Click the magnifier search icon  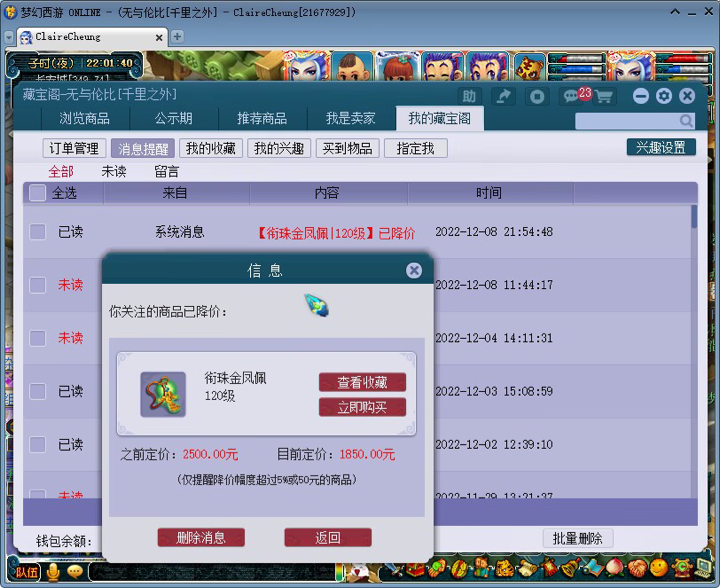point(686,121)
